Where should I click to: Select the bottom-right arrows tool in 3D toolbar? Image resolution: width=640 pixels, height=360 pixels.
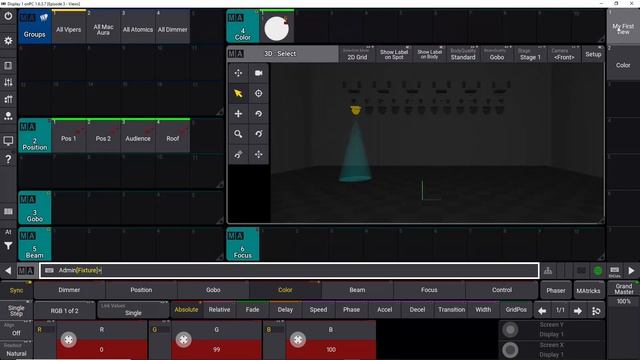click(258, 155)
